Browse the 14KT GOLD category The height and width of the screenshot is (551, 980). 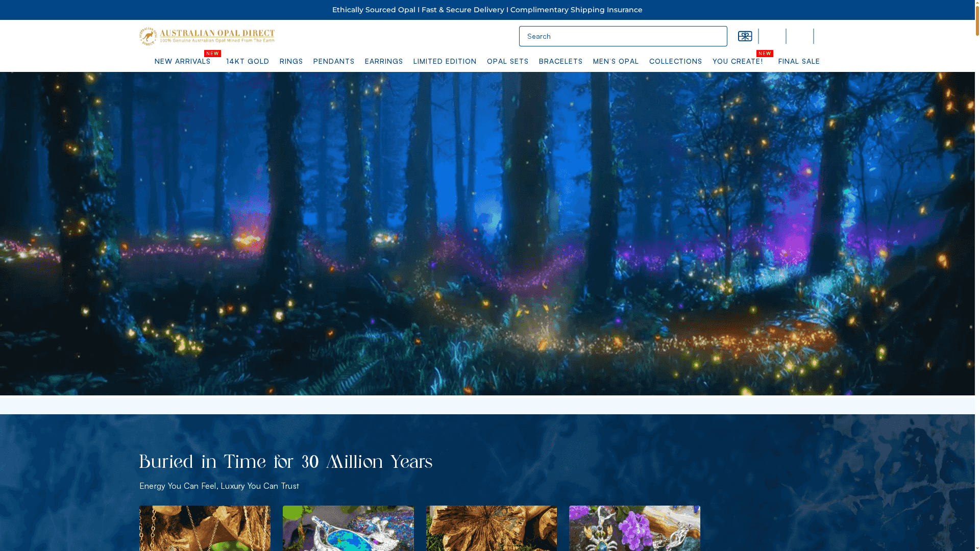click(248, 61)
